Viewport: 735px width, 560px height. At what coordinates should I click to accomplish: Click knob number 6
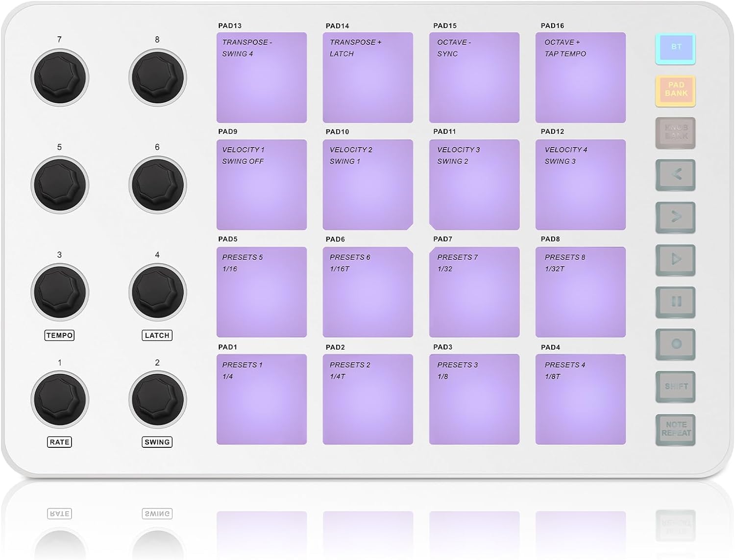(157, 185)
